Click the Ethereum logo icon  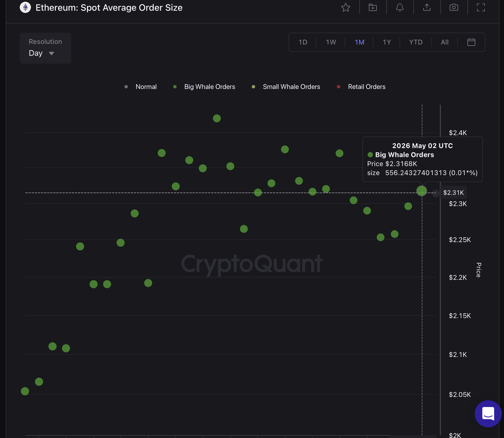25,8
